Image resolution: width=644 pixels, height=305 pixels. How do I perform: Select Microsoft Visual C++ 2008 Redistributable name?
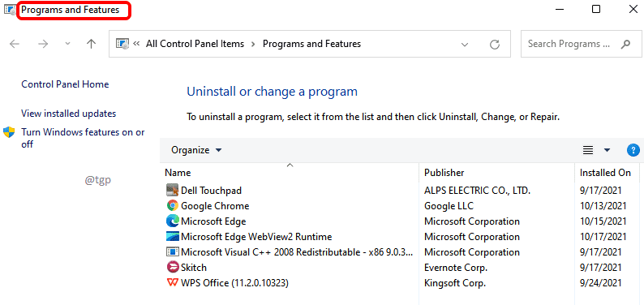pyautogui.click(x=297, y=252)
